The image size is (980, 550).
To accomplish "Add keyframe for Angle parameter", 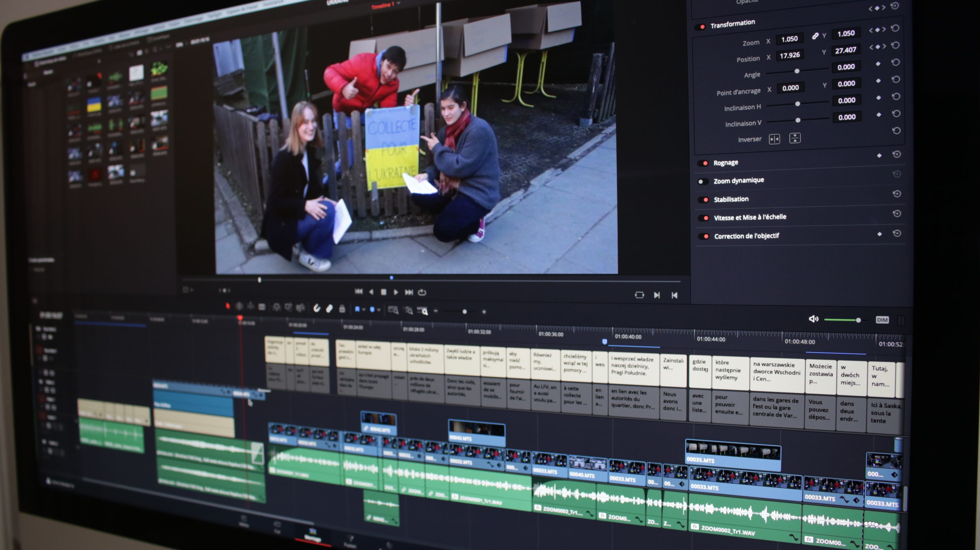I will pos(878,64).
